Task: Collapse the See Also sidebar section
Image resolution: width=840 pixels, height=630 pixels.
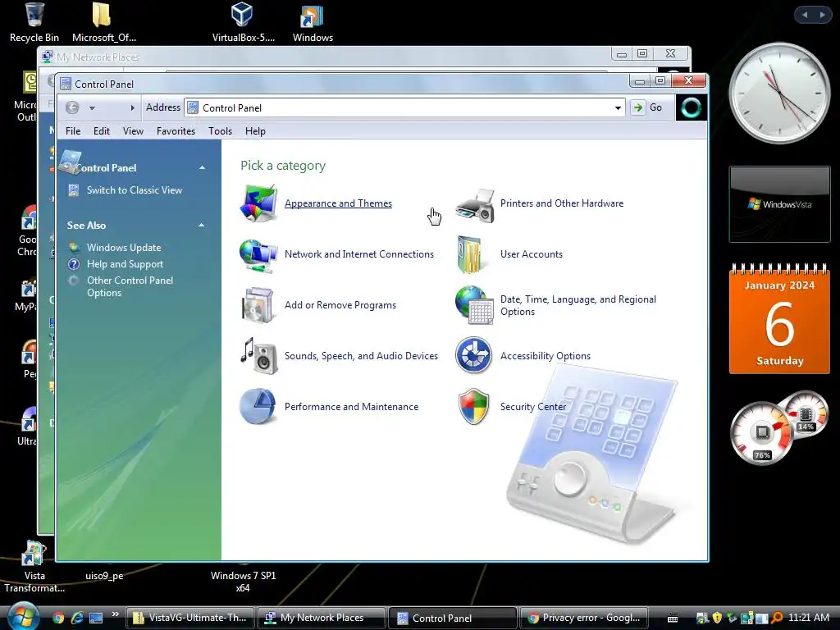Action: coord(202,225)
